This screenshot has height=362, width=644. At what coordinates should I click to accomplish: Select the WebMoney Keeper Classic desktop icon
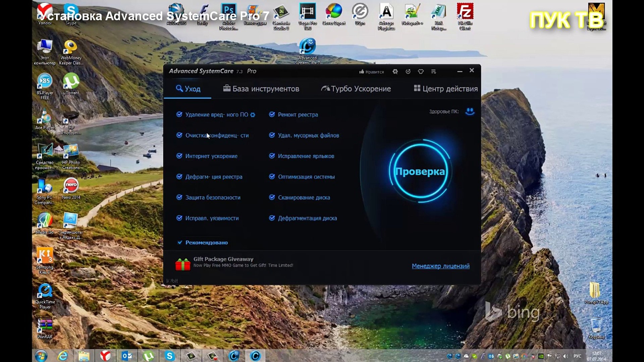71,52
